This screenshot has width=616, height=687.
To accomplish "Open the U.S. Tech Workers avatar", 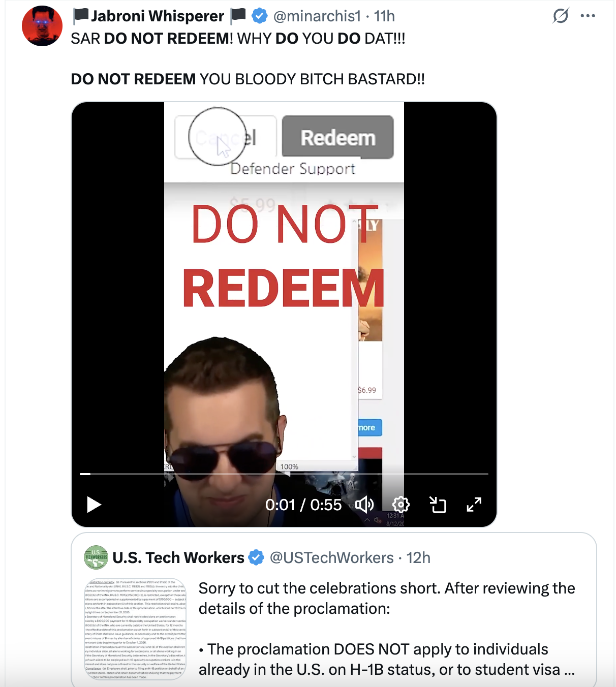I will (96, 557).
